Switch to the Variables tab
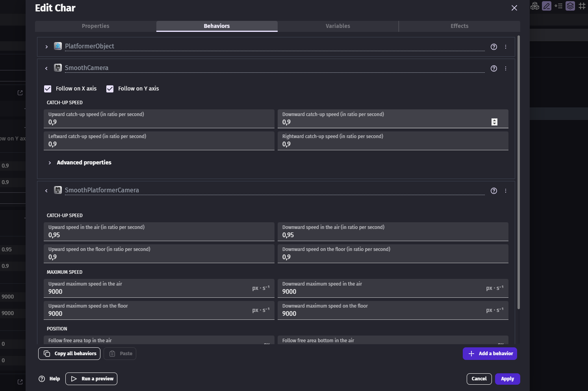 click(338, 26)
